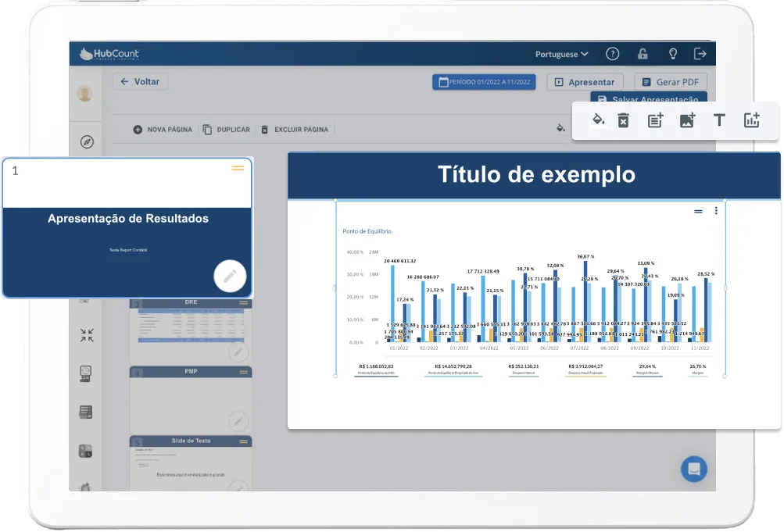This screenshot has height=532, width=784.
Task: Click the delete trash icon in floating toolbar
Action: tap(623, 120)
